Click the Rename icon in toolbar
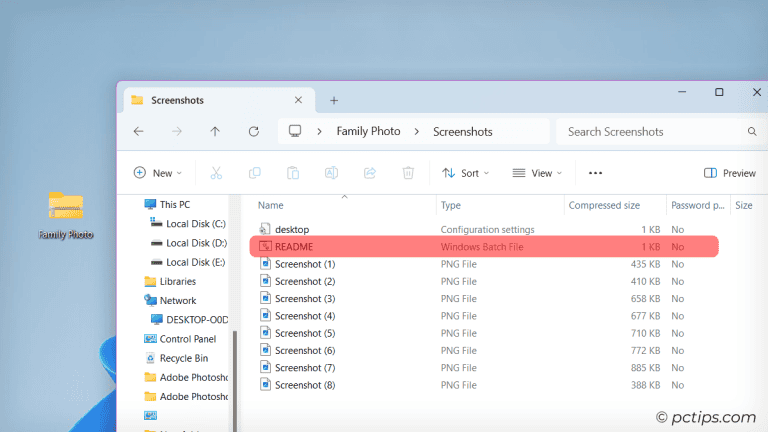The height and width of the screenshot is (432, 768). tap(331, 173)
